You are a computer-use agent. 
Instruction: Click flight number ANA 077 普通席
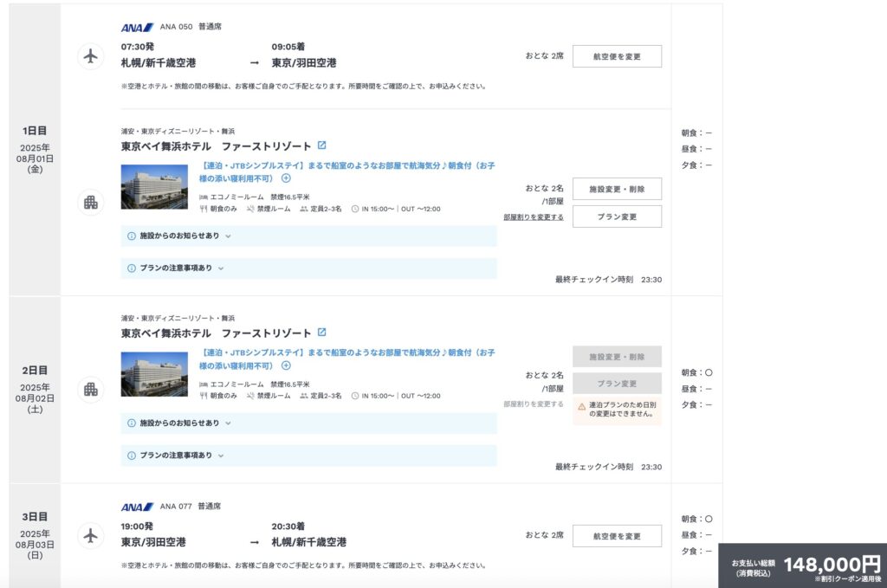tap(191, 506)
